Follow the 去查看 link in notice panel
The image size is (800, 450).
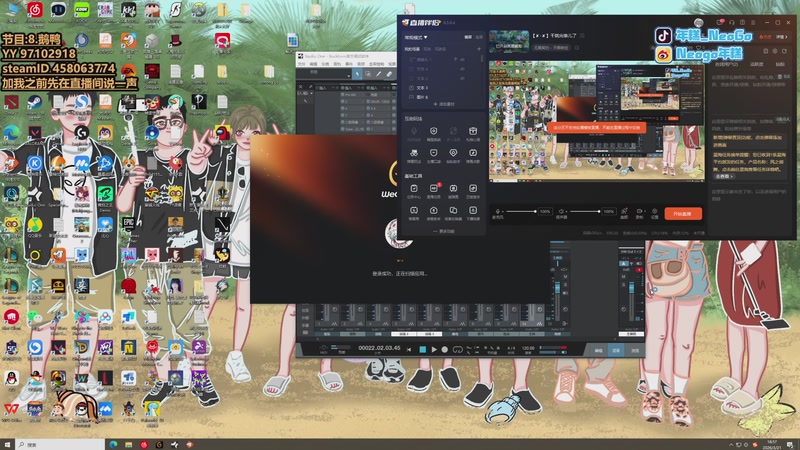point(724,176)
